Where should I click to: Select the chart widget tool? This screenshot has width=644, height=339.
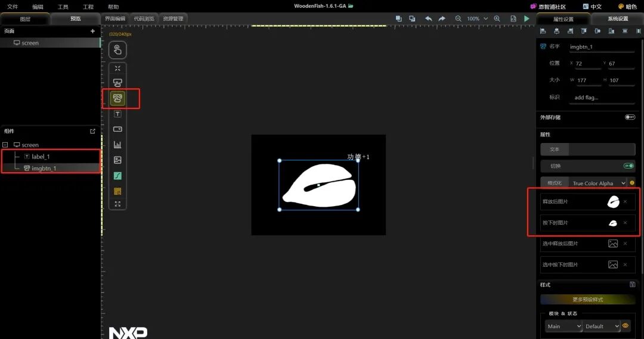click(117, 144)
